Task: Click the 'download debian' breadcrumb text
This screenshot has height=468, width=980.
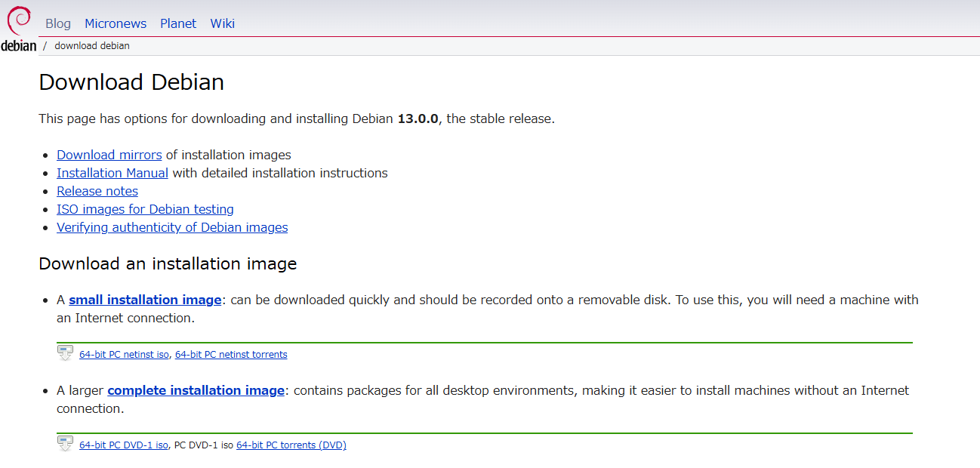Action: [92, 45]
